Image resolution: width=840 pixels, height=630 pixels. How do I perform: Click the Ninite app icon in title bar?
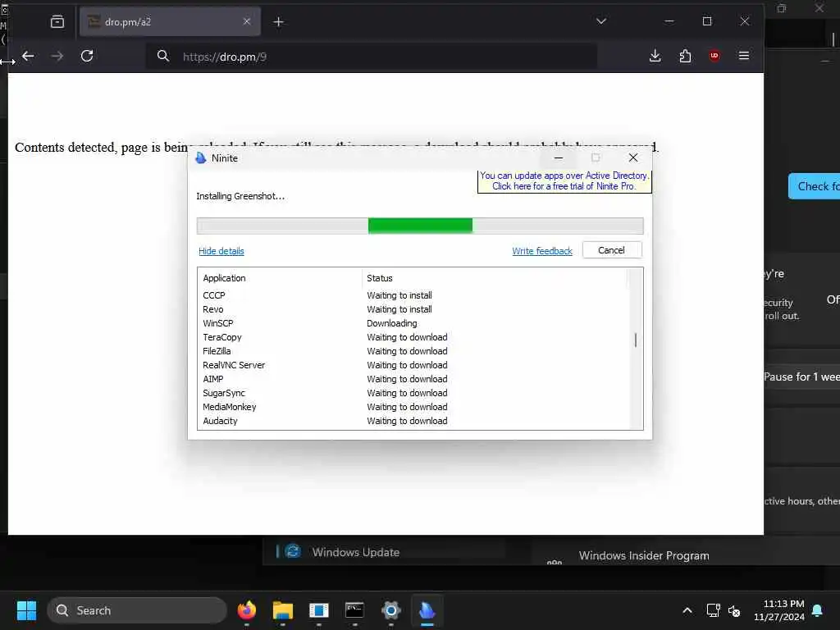coord(201,158)
